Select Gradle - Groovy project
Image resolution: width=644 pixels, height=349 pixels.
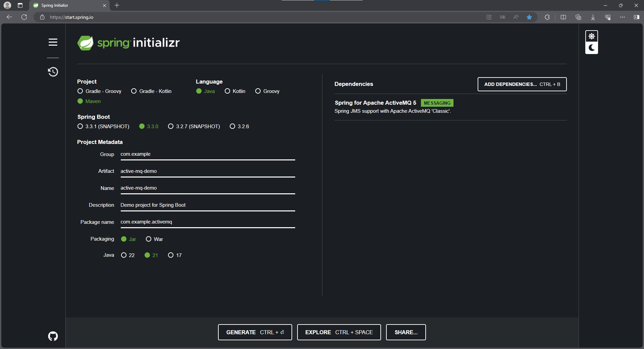pos(99,91)
